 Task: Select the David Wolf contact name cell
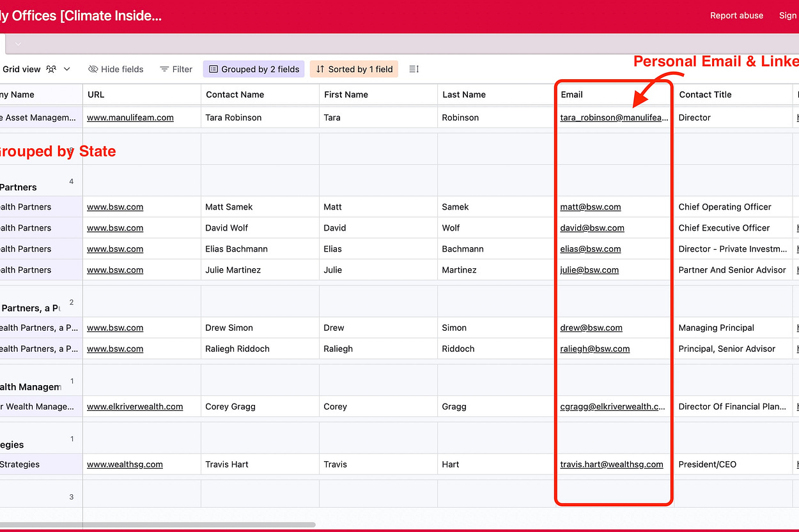click(260, 228)
